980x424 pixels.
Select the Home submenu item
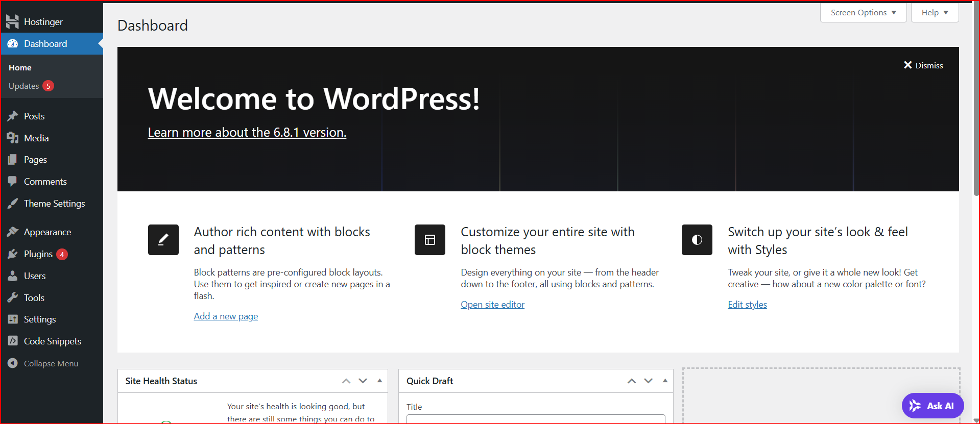click(x=20, y=67)
